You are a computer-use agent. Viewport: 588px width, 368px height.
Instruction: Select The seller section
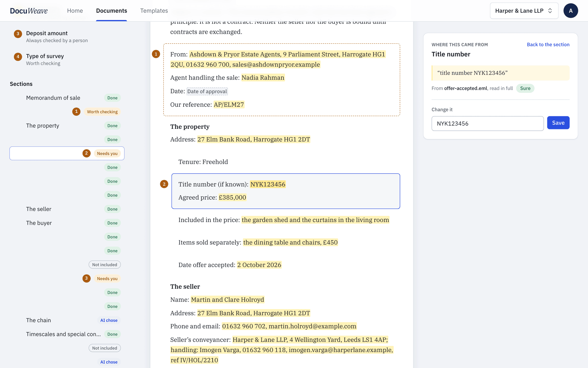[x=67, y=209]
